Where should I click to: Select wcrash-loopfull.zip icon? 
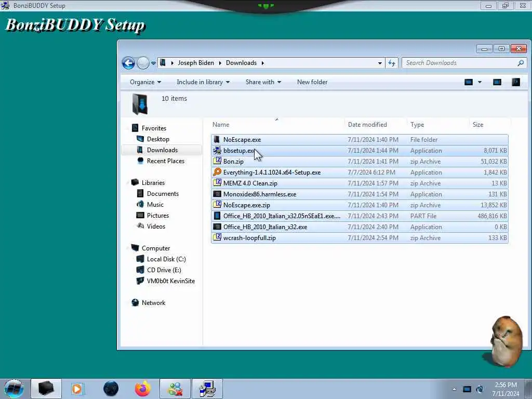click(x=217, y=237)
